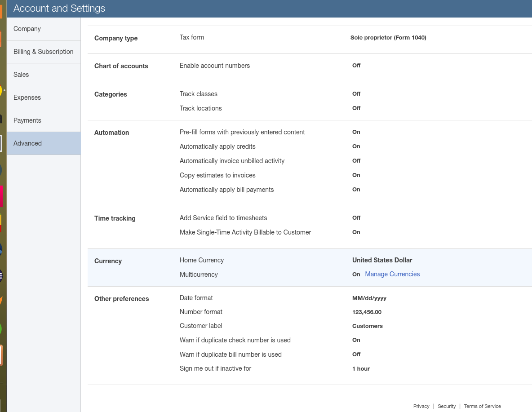Screen dimensions: 532x412
Task: Click the Customers label value
Action: [x=368, y=326]
